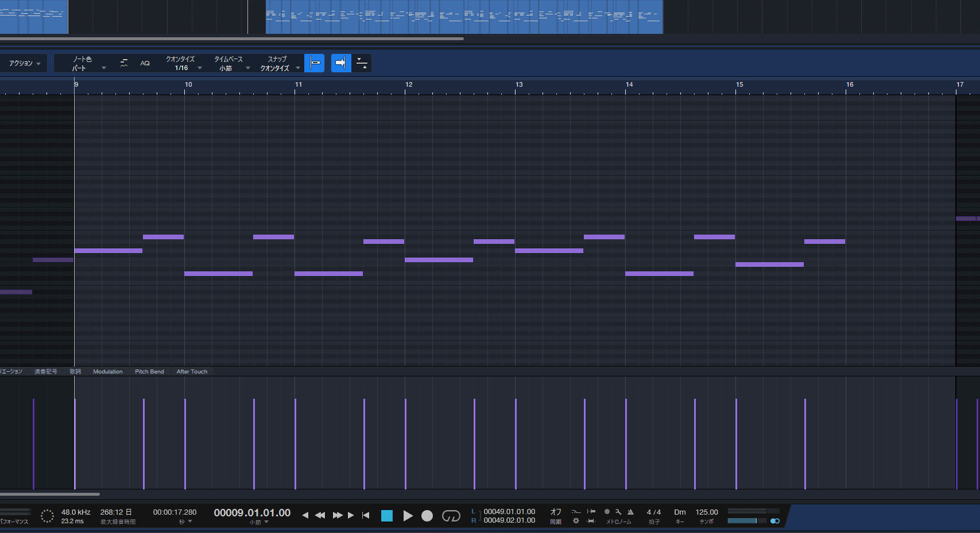Click the velocity bar at bar 10
The width and height of the screenshot is (980, 533).
[x=185, y=444]
